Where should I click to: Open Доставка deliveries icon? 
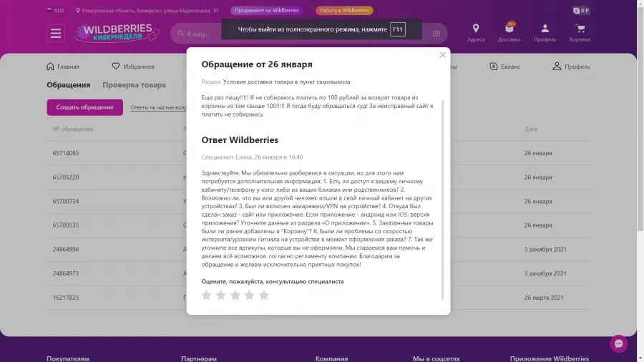point(509,33)
